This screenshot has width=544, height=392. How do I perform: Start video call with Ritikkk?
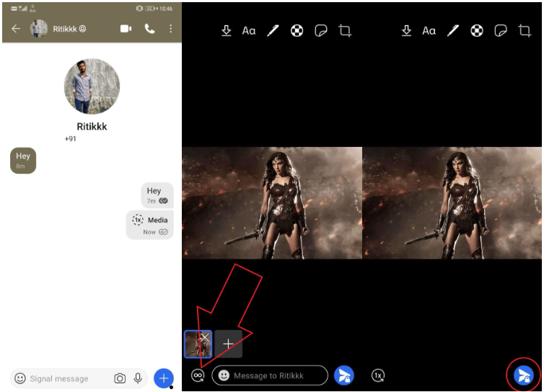126,29
